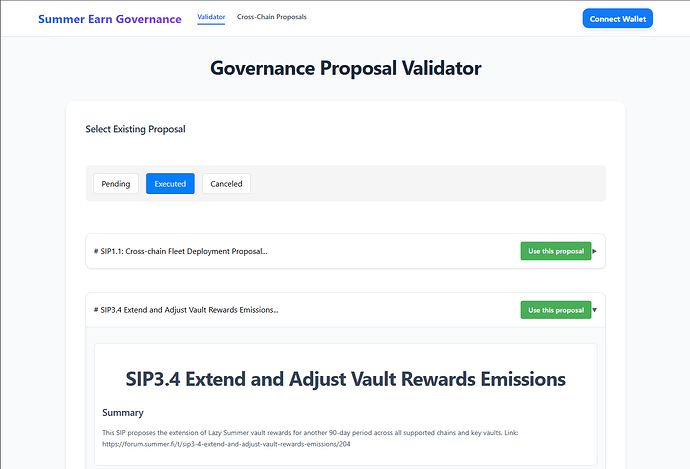The width and height of the screenshot is (690, 469).
Task: Collapse the SIP3.4 proposal arrow
Action: click(x=595, y=310)
